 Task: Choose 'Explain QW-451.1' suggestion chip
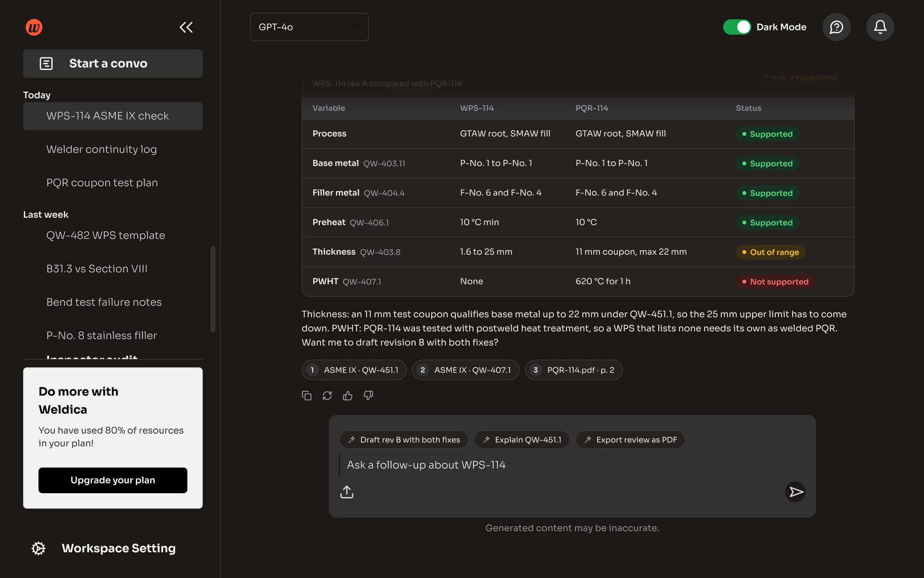[522, 440]
